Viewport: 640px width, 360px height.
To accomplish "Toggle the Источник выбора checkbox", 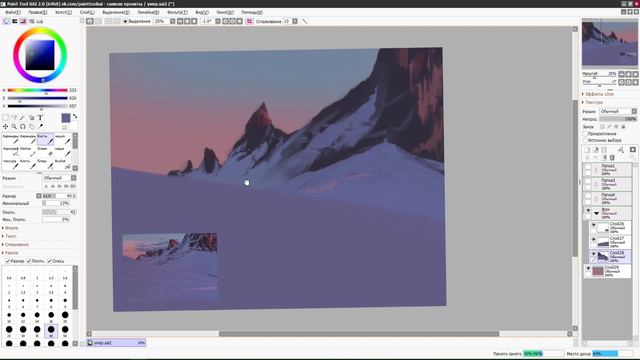I will click(585, 140).
